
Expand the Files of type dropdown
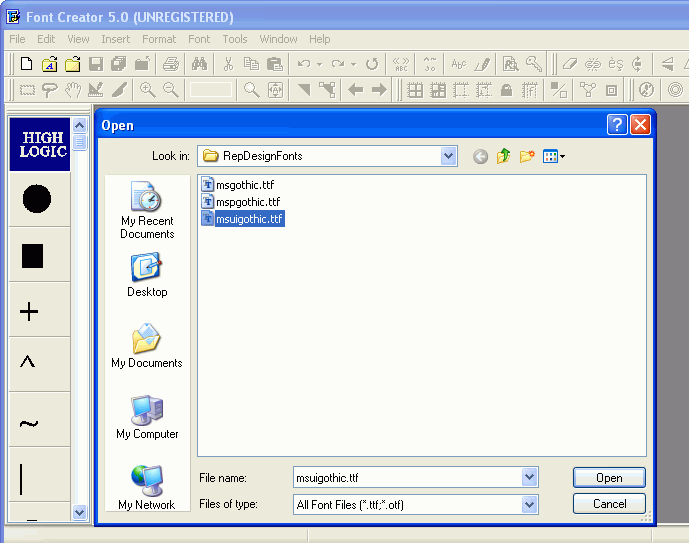click(530, 505)
